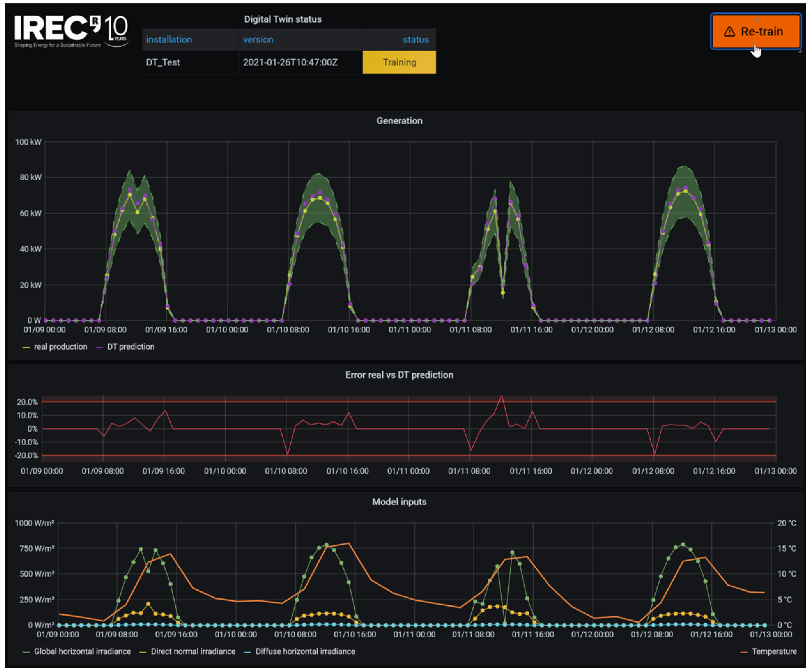This screenshot has width=811, height=672.
Task: Click the warning triangle icon on Re-train
Action: click(x=729, y=32)
